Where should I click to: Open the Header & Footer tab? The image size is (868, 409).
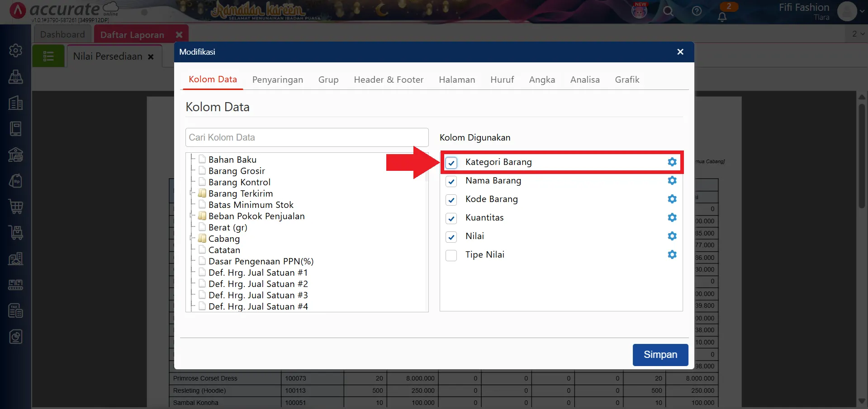pos(389,80)
